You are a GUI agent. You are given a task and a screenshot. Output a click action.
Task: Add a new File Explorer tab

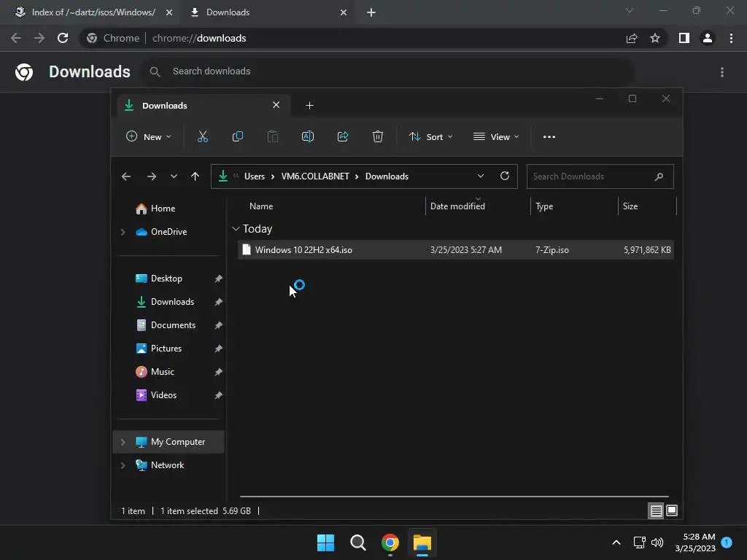click(x=309, y=105)
